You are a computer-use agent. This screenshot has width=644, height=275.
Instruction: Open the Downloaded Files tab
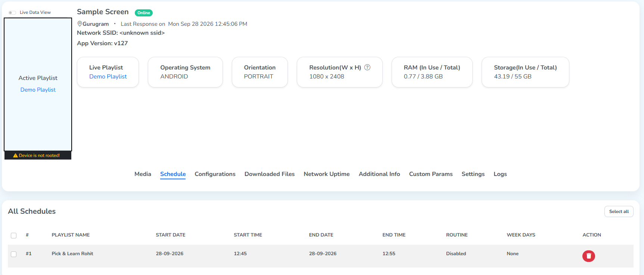270,174
